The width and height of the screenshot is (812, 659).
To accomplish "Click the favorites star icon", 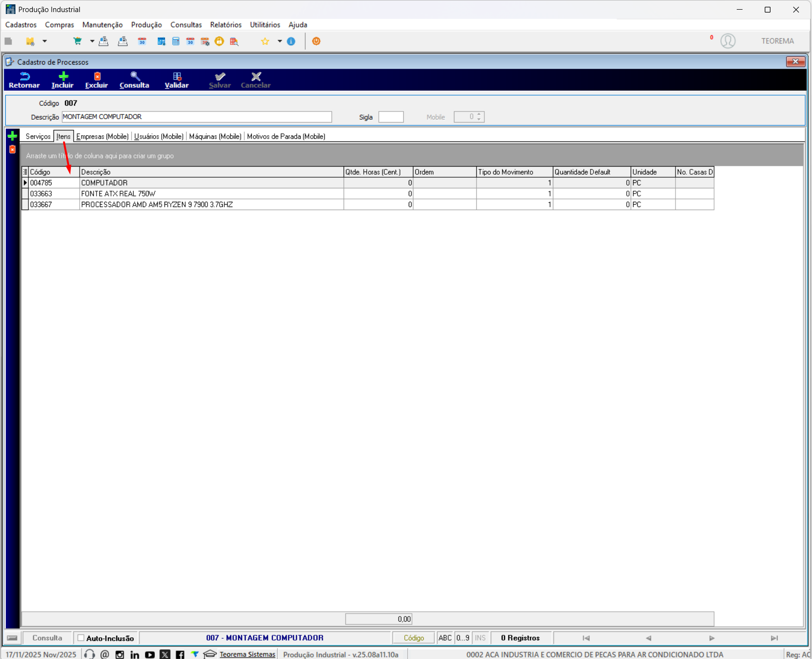I will click(x=265, y=41).
